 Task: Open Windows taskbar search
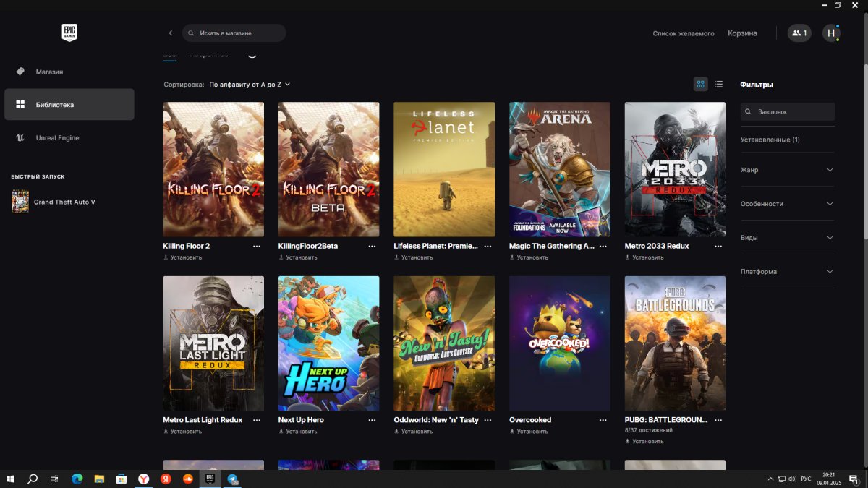coord(33,479)
